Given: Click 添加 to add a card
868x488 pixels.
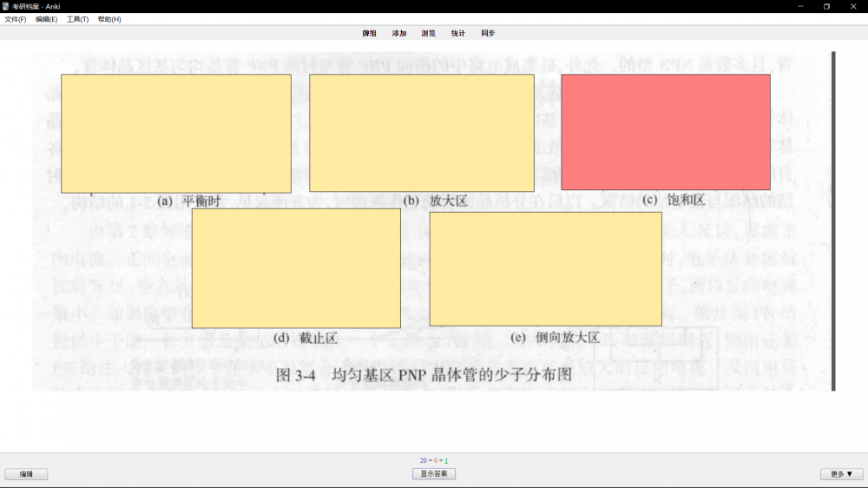Looking at the screenshot, I should pos(399,33).
